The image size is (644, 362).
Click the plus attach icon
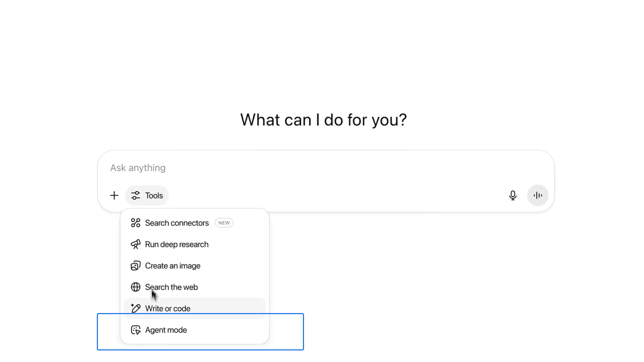pyautogui.click(x=114, y=195)
